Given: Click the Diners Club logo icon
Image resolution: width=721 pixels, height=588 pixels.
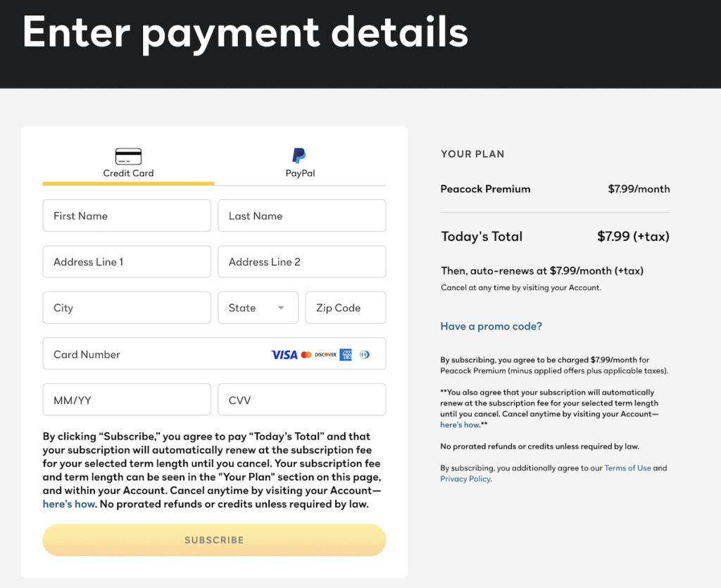Looking at the screenshot, I should [365, 354].
